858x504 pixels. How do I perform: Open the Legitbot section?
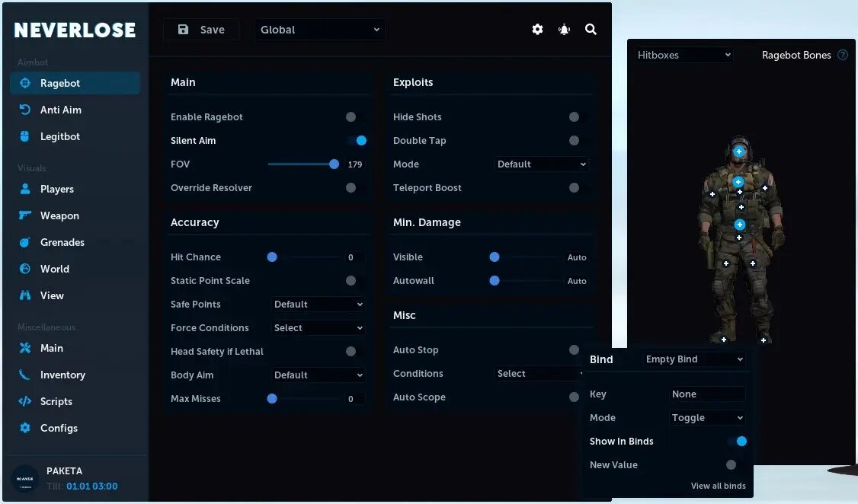pyautogui.click(x=75, y=136)
